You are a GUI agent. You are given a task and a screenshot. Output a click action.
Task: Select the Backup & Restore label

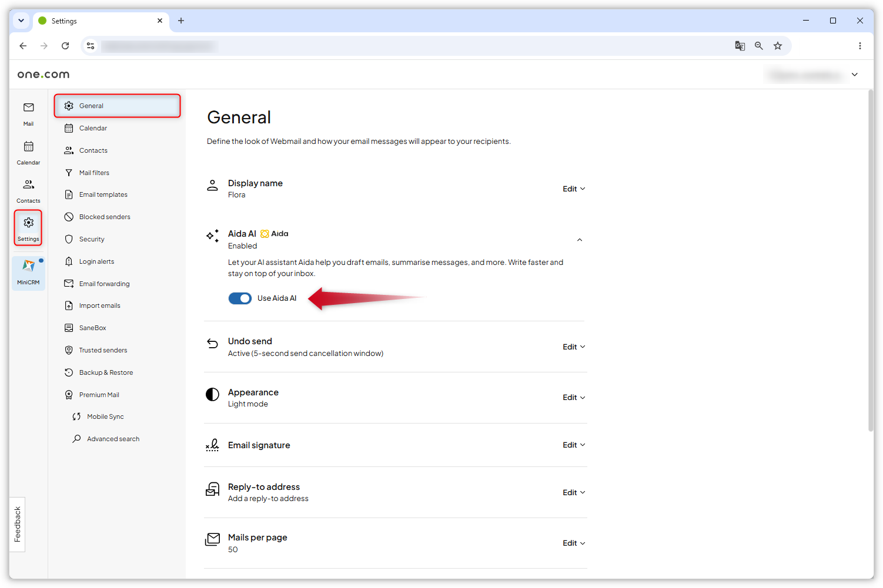pos(106,372)
